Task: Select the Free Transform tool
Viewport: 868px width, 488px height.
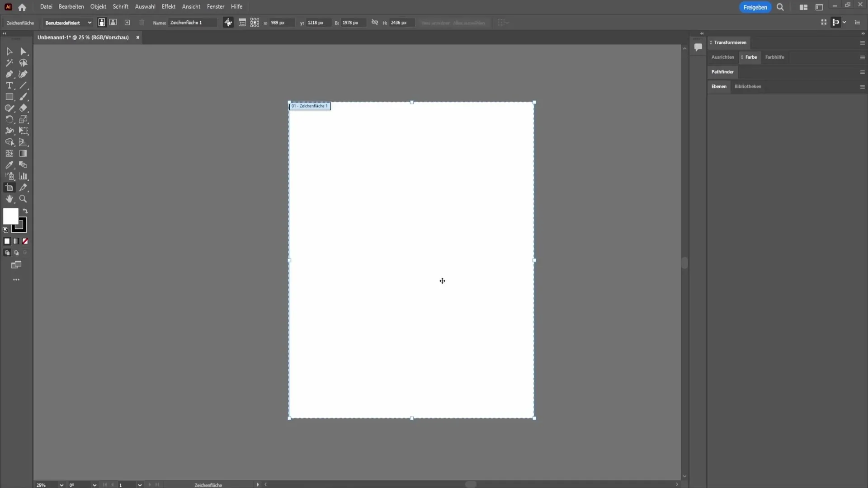Action: tap(24, 131)
